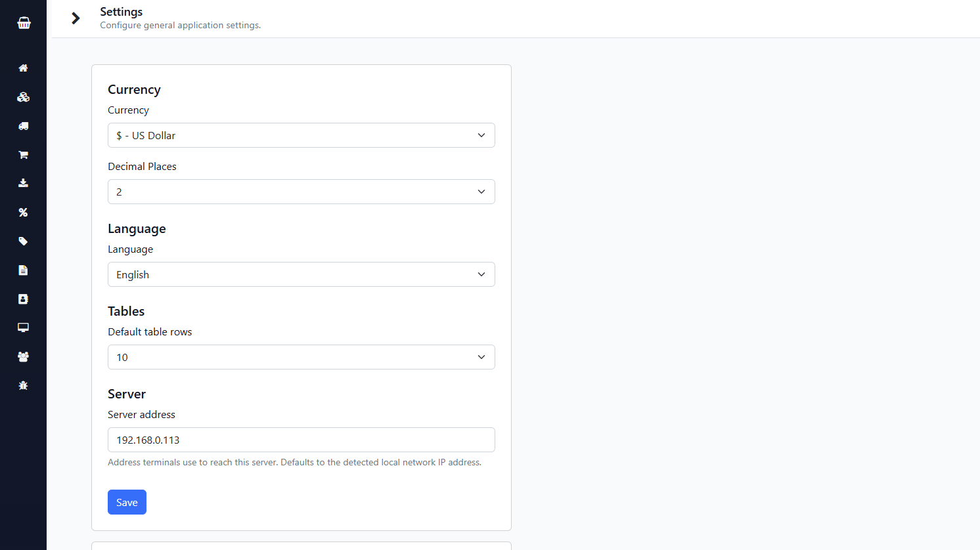Open the monitor icon in sidebar
Screen dimensions: 980x550
[23, 328]
